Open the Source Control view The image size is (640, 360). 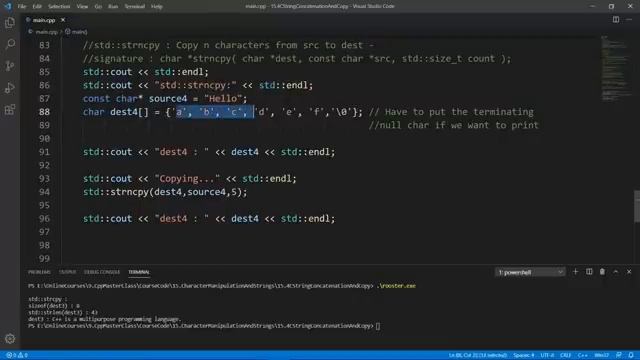click(x=10, y=66)
